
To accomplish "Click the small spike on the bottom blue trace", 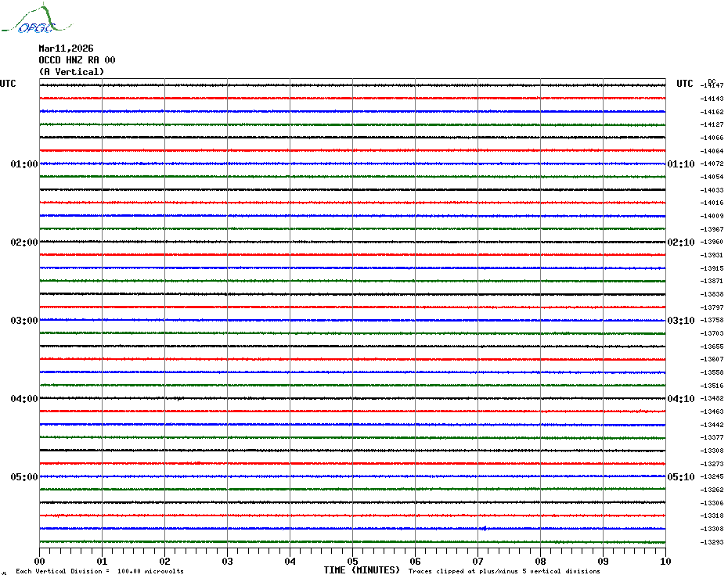I will [x=483, y=529].
